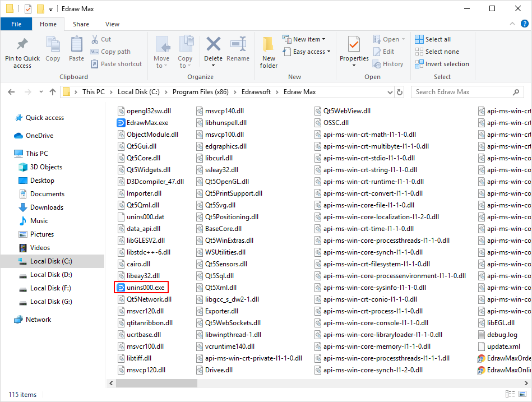Switch to the View ribbon tab

(x=112, y=24)
